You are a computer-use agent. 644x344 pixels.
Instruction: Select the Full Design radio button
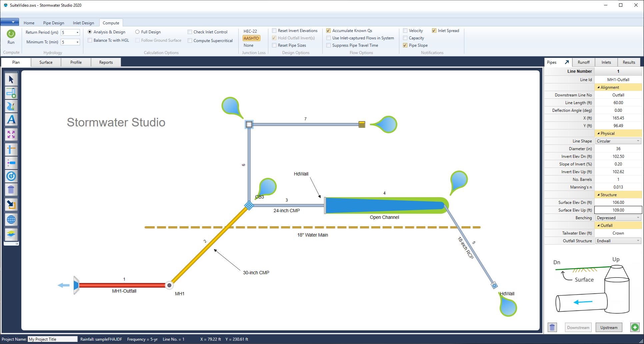point(137,32)
